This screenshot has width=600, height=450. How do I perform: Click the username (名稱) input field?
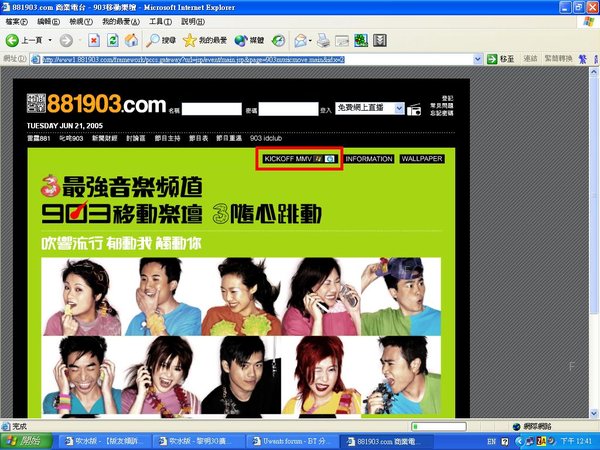(212, 109)
